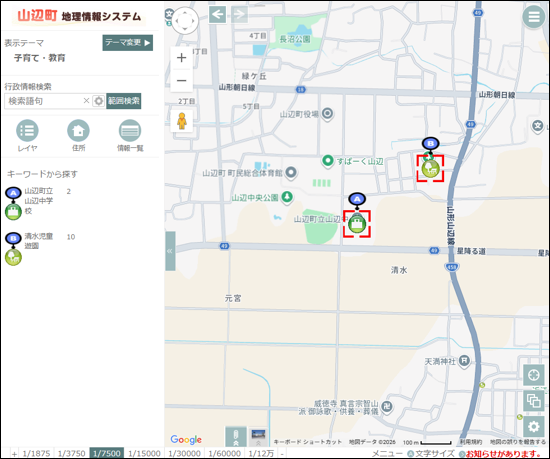
Task: Open search settings gear beside search field
Action: tap(99, 101)
